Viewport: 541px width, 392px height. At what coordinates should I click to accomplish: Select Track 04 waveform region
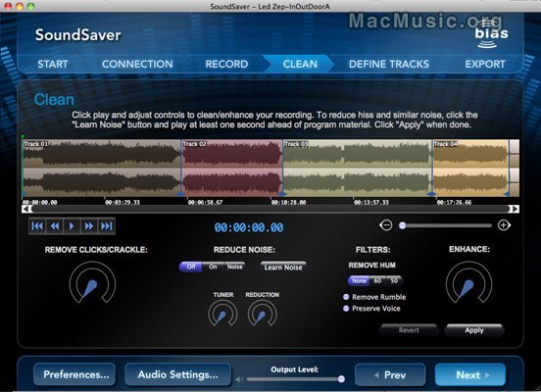470,168
